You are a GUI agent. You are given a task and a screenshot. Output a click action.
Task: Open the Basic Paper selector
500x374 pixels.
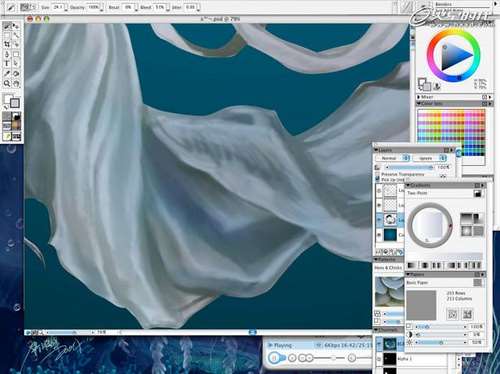pos(478,283)
